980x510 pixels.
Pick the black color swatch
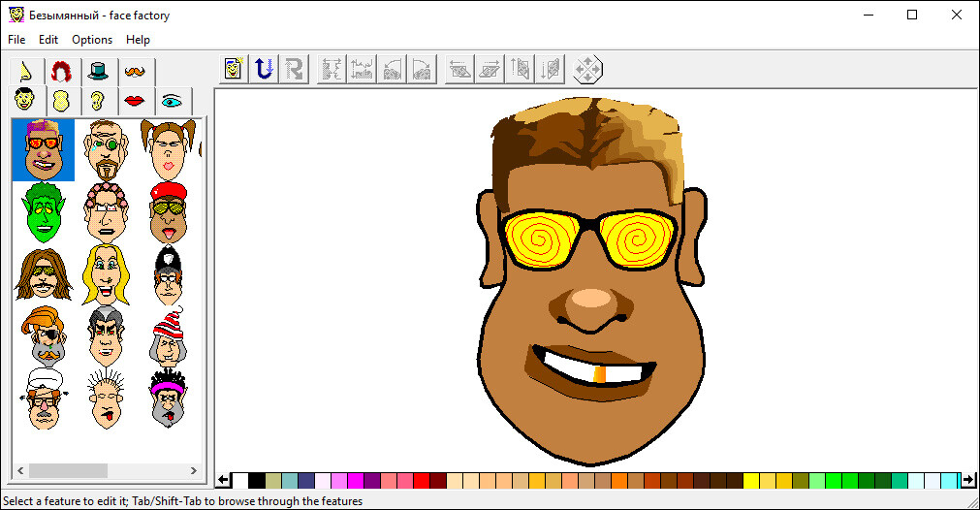point(257,480)
